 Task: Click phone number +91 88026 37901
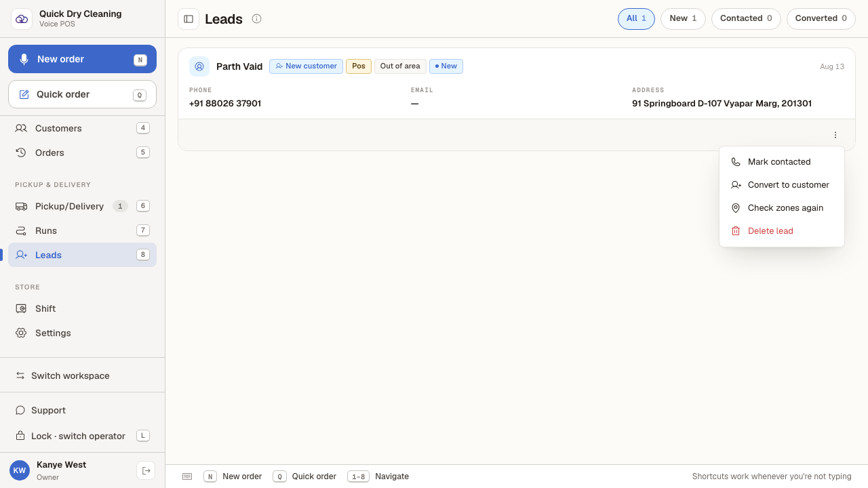point(225,104)
